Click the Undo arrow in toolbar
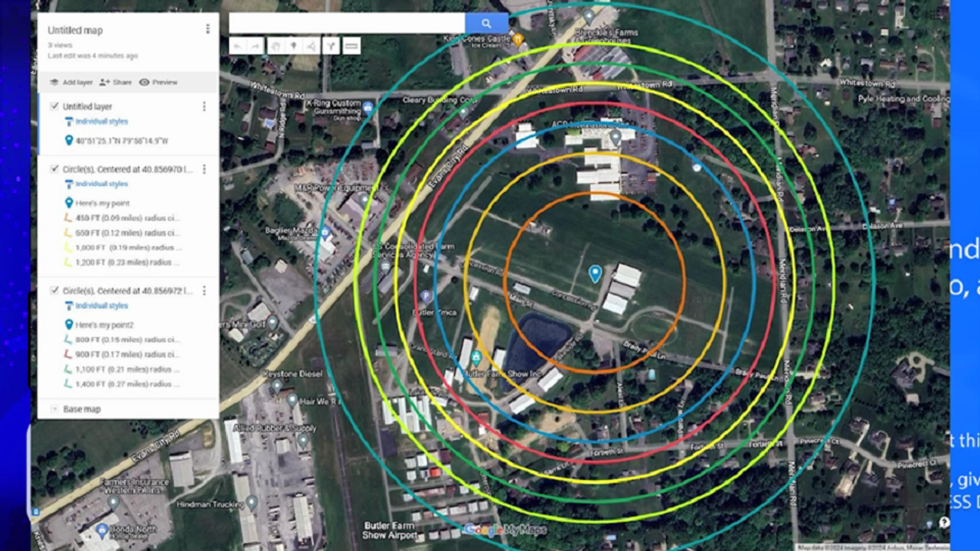Screen dimensions: 980x551 237,47
